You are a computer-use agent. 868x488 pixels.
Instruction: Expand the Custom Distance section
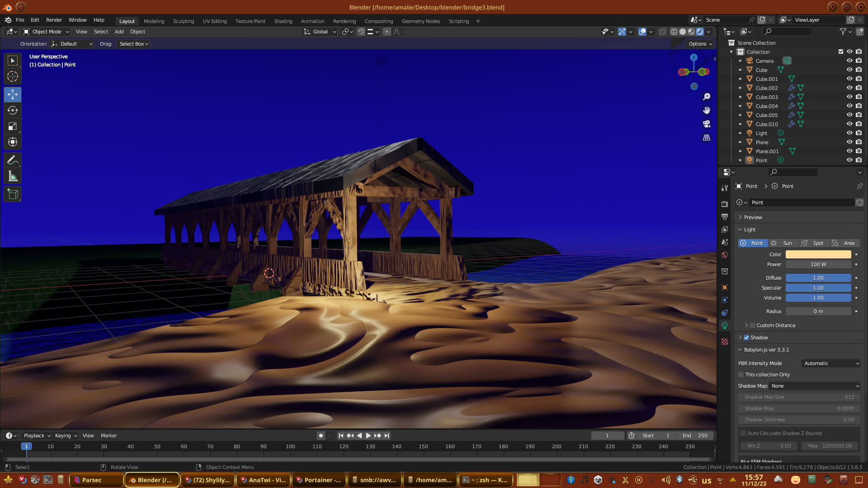(746, 325)
